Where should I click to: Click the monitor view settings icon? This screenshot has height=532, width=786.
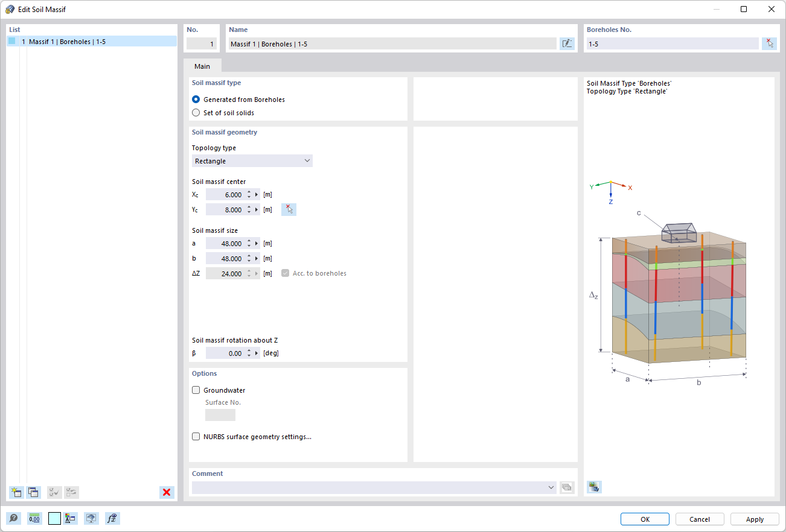tap(91, 518)
